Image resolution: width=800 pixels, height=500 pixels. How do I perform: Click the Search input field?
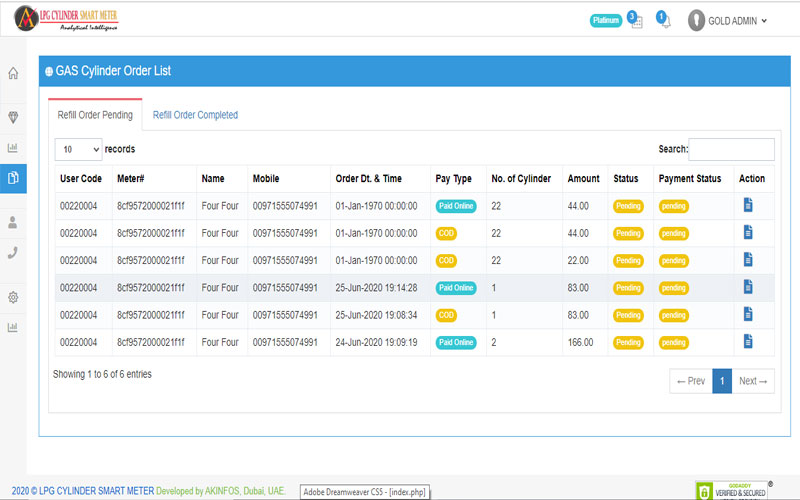731,149
